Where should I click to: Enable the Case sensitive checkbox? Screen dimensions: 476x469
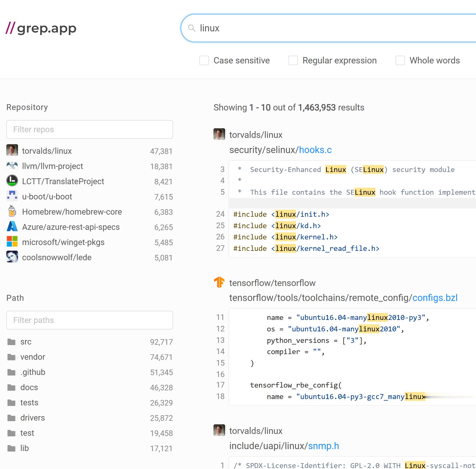pos(204,60)
